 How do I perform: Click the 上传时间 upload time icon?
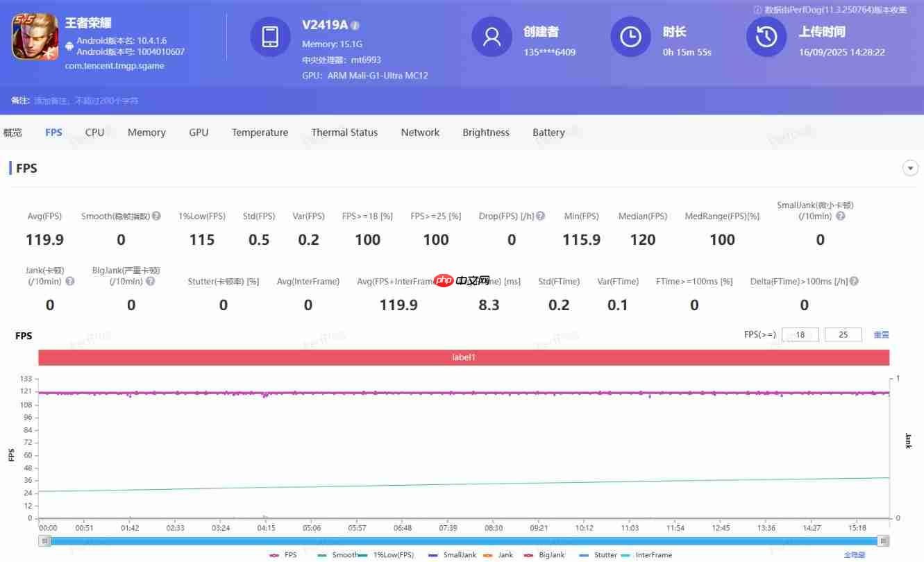(766, 37)
